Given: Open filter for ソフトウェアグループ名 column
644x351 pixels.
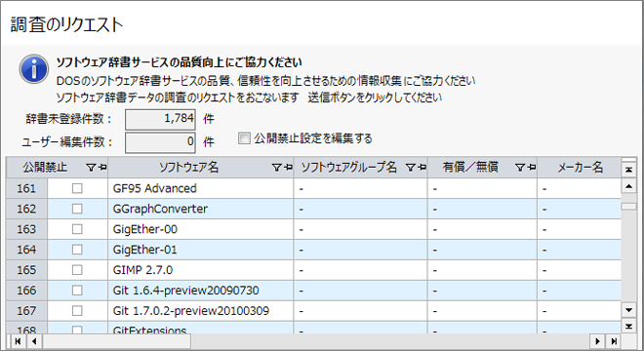Looking at the screenshot, I should click(410, 168).
